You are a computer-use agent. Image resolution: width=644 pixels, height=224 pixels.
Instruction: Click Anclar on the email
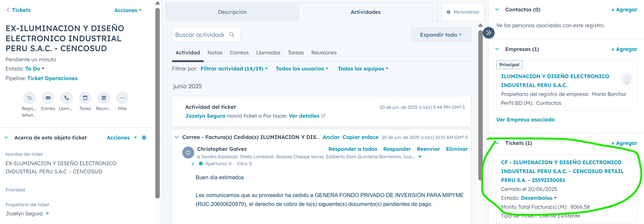click(331, 137)
